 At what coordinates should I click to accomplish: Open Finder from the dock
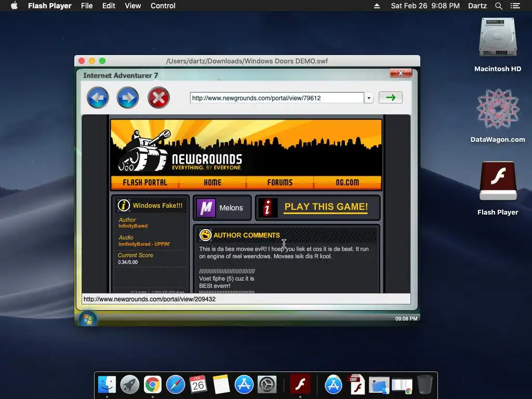coord(107,385)
